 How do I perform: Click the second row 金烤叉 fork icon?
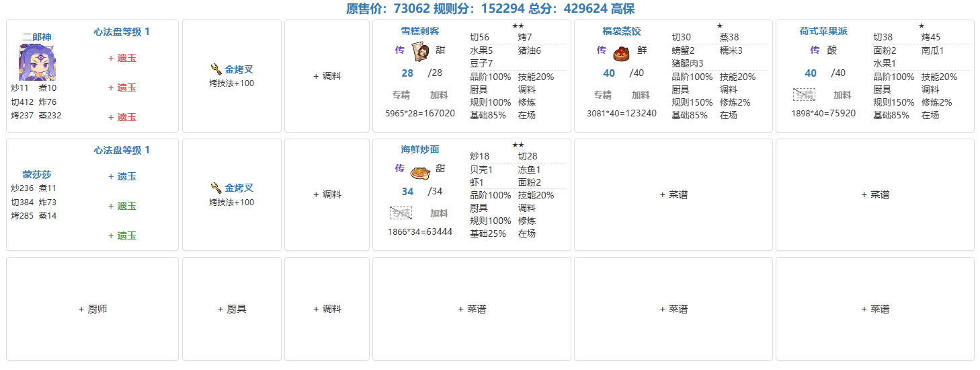coord(216,188)
